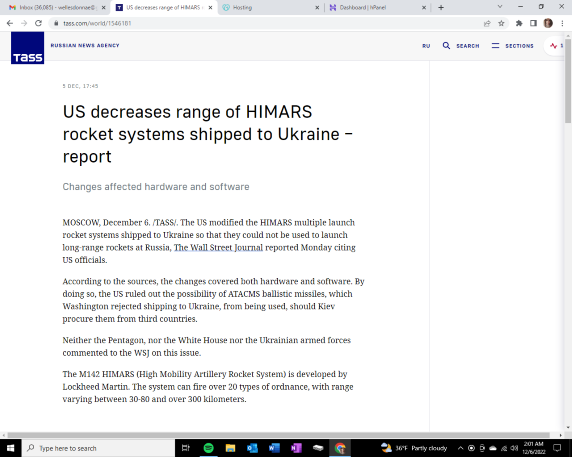This screenshot has width=572, height=457.
Task: Open Task View on taskbar
Action: [186, 448]
